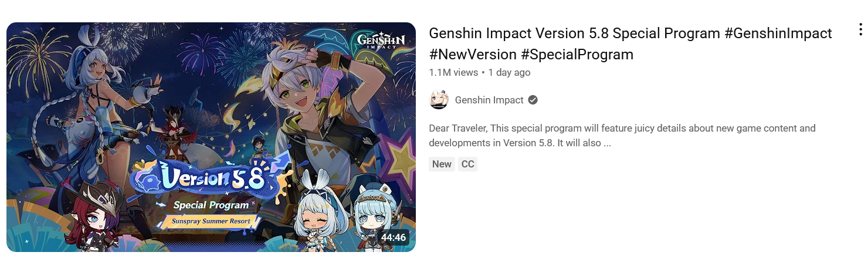Click the Genshin Impact channel avatar

(439, 100)
